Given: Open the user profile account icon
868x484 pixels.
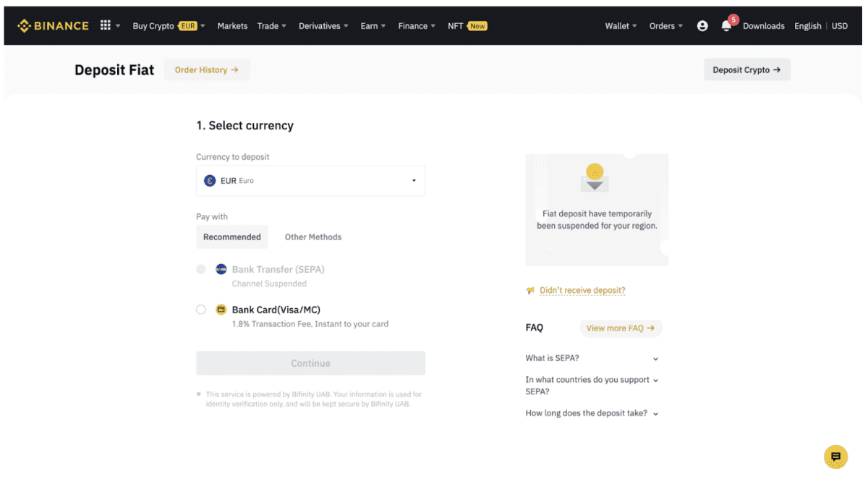Looking at the screenshot, I should [x=702, y=25].
